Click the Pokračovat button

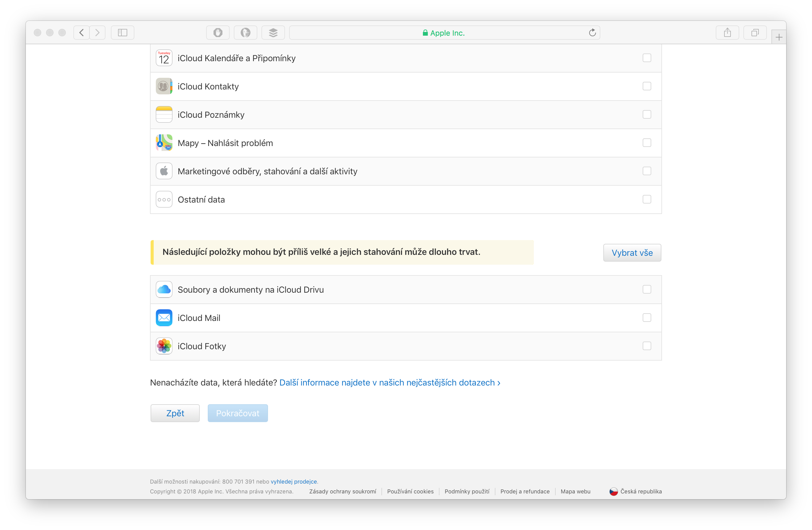pos(238,413)
